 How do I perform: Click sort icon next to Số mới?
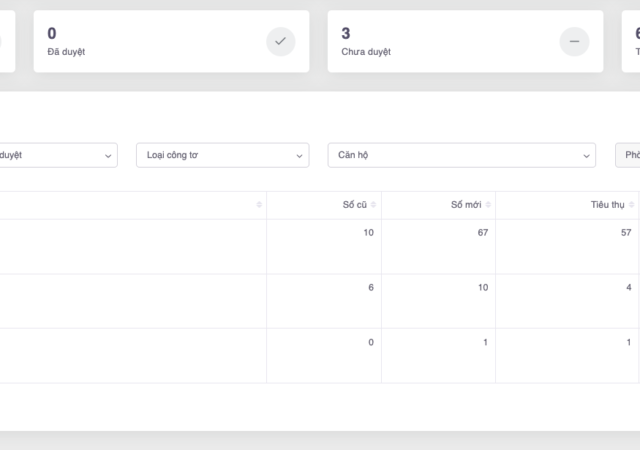pyautogui.click(x=488, y=205)
